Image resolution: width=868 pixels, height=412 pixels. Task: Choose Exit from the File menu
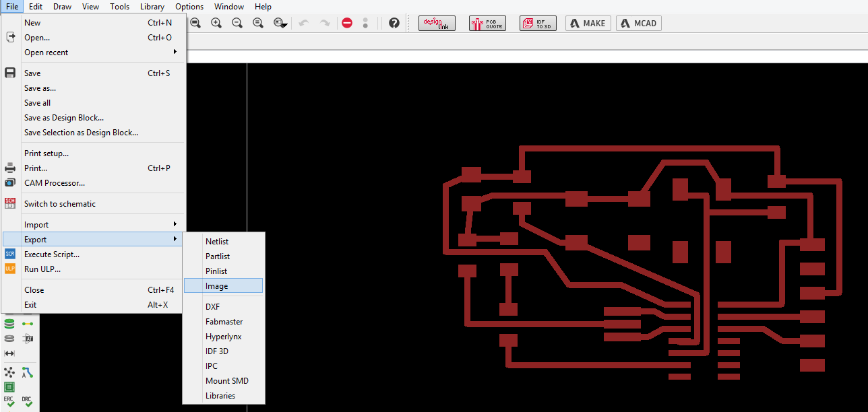(x=93, y=305)
